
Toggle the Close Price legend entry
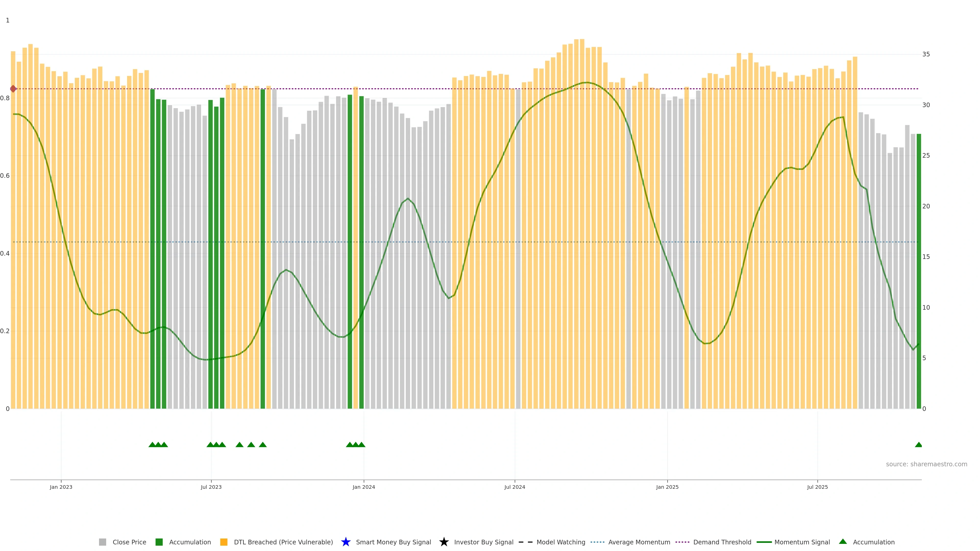[129, 542]
